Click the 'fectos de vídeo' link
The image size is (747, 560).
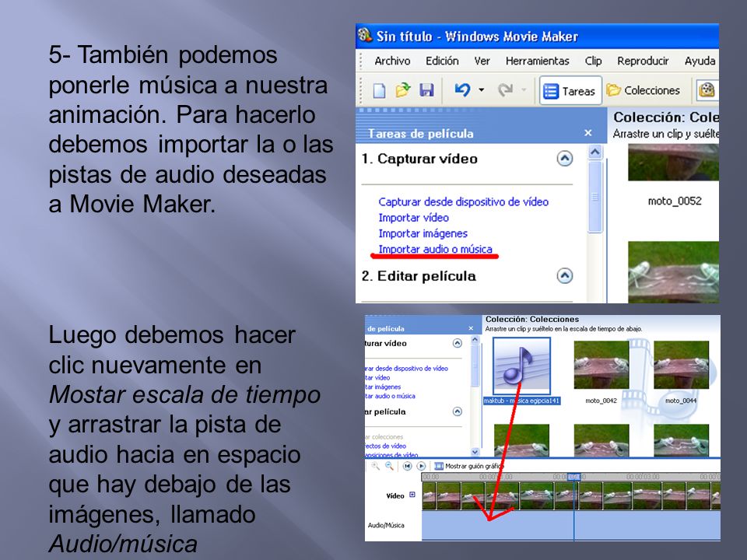(385, 446)
